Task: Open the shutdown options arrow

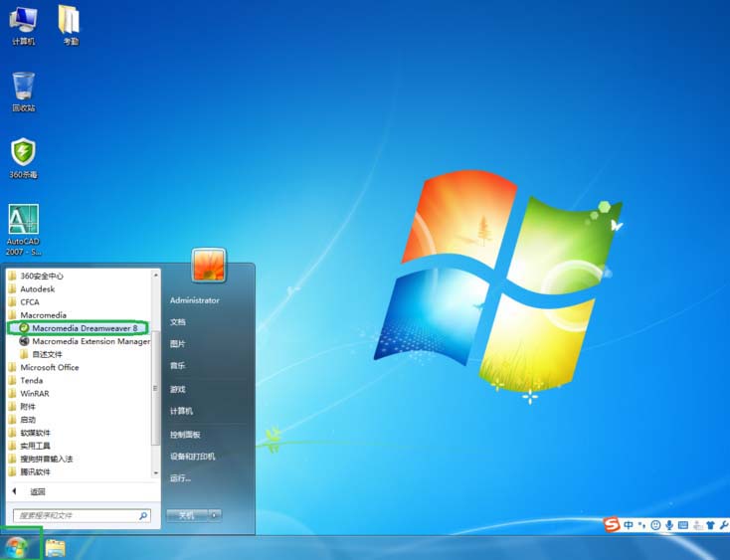Action: tap(215, 515)
